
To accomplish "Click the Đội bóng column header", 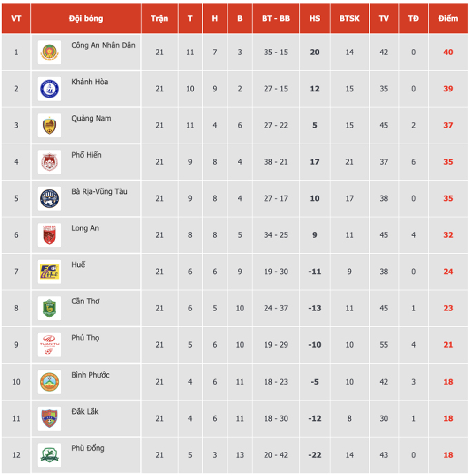I will [x=86, y=18].
